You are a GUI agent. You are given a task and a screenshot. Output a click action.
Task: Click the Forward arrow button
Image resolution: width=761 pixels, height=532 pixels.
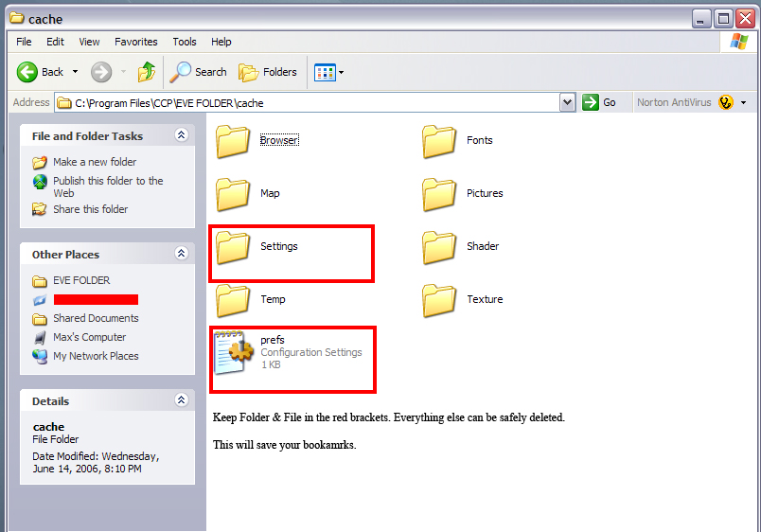tap(101, 72)
